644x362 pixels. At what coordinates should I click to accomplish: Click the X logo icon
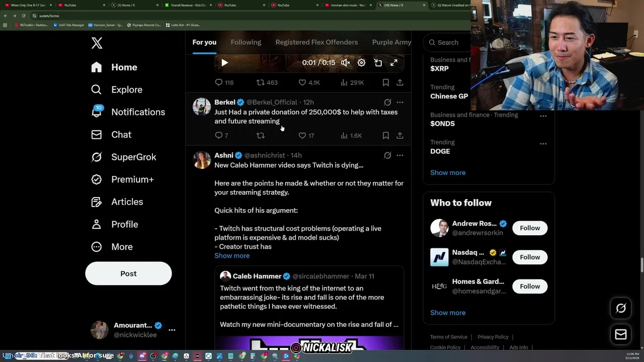click(97, 43)
